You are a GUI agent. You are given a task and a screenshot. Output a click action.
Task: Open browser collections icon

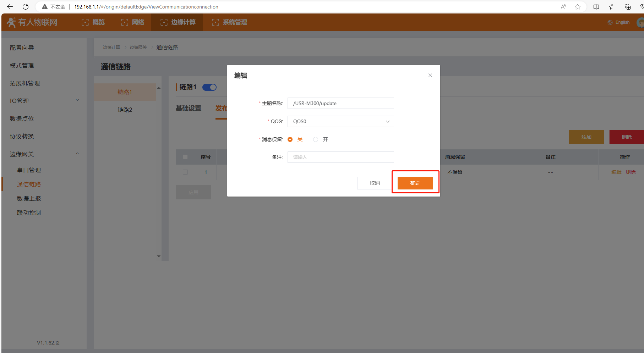[x=627, y=7]
